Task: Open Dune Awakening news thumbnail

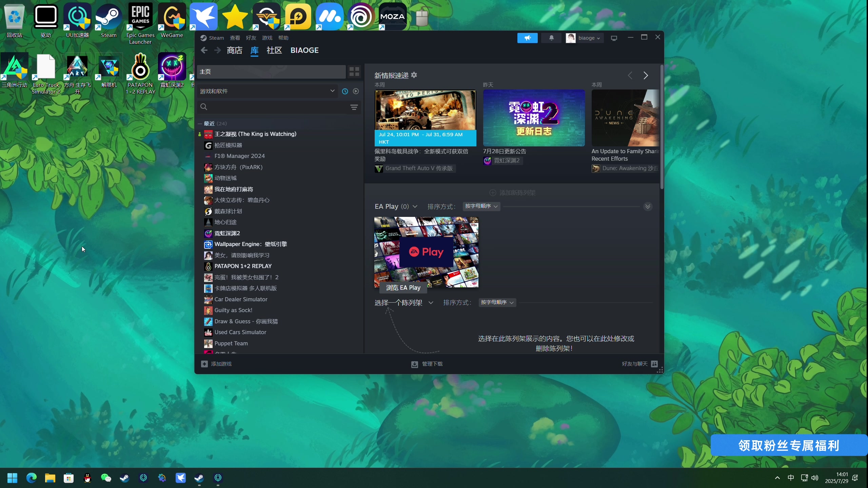Action: 625,118
